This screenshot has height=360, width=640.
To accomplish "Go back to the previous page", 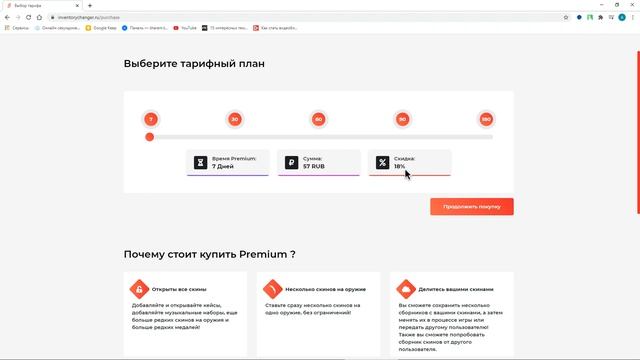I will (7, 17).
